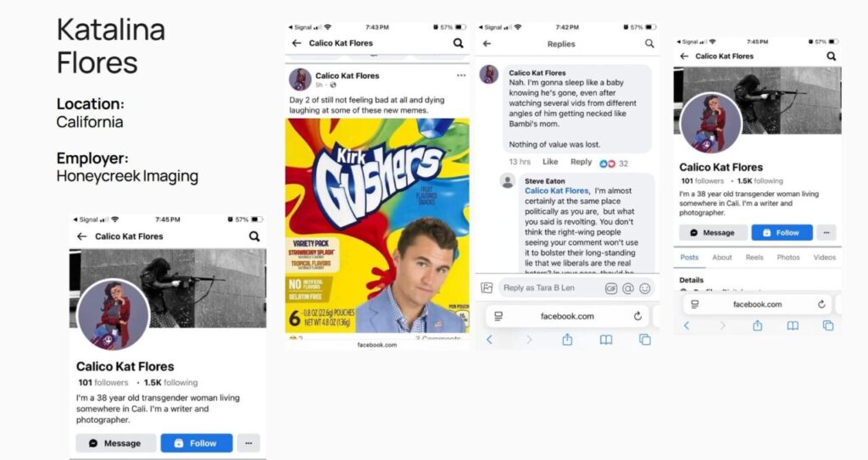Click the photo attachment icon beside reply field

487,288
